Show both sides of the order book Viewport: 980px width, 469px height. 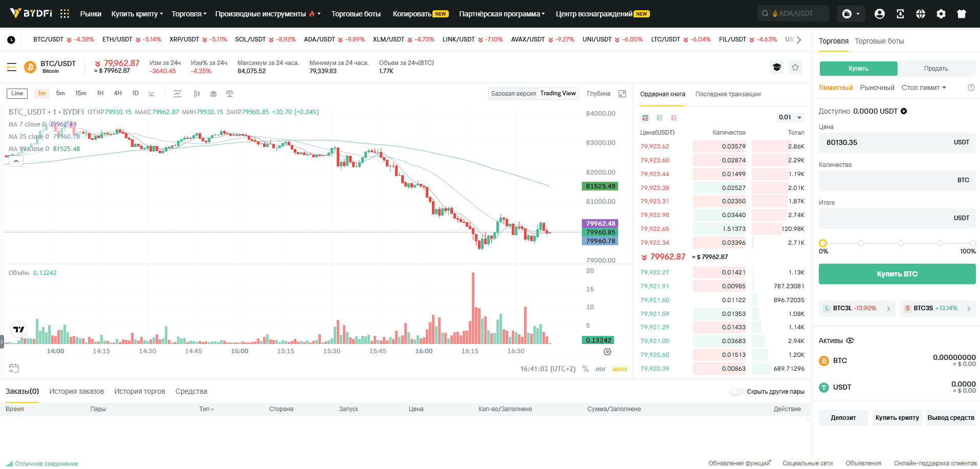pyautogui.click(x=645, y=118)
